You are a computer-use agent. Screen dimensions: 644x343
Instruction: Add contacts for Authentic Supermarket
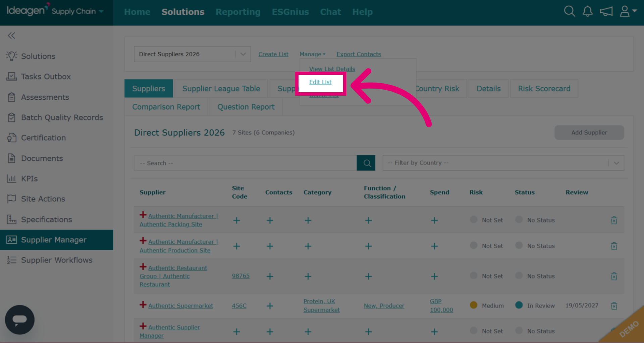(x=270, y=306)
